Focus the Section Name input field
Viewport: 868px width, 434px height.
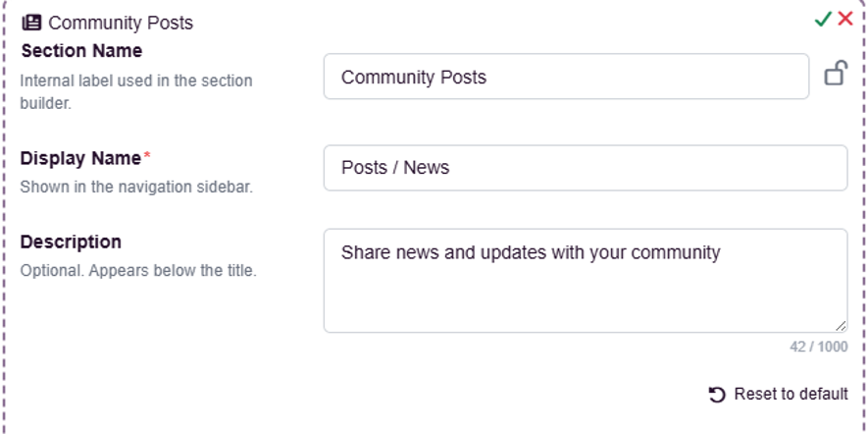(x=566, y=77)
